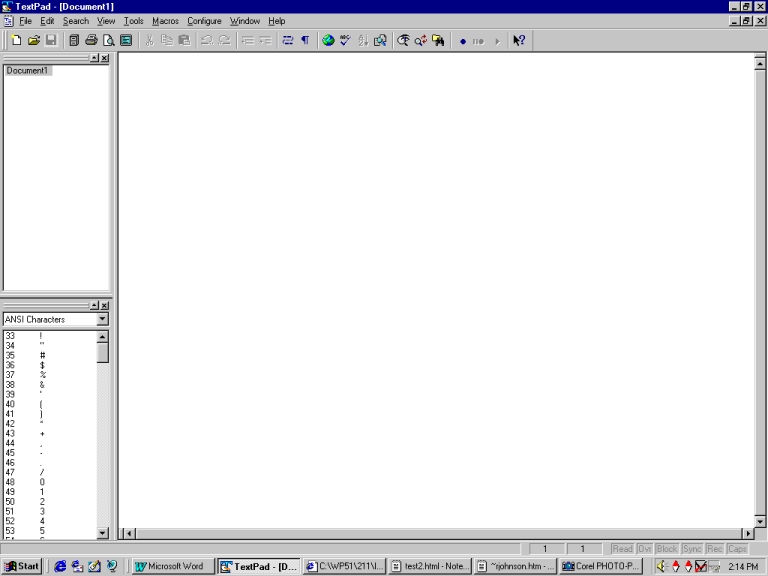Click the Windows Start button
Viewport: 768px width, 576px height.
pos(22,566)
